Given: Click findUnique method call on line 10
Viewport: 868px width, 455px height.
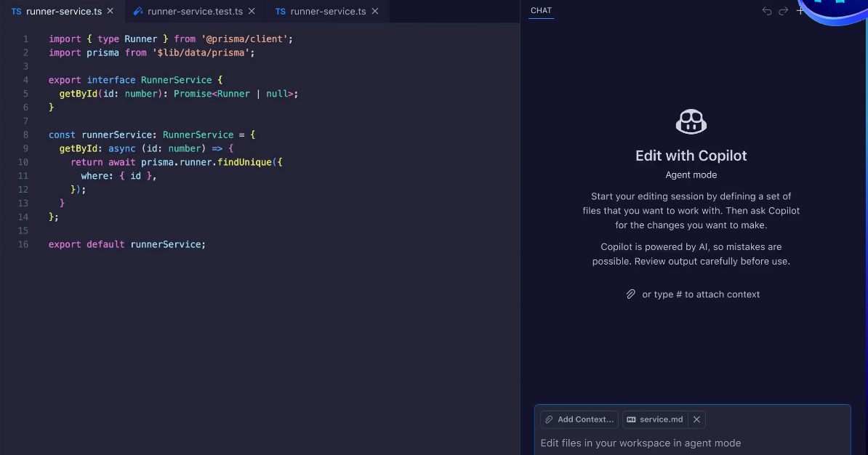Looking at the screenshot, I should [x=244, y=162].
